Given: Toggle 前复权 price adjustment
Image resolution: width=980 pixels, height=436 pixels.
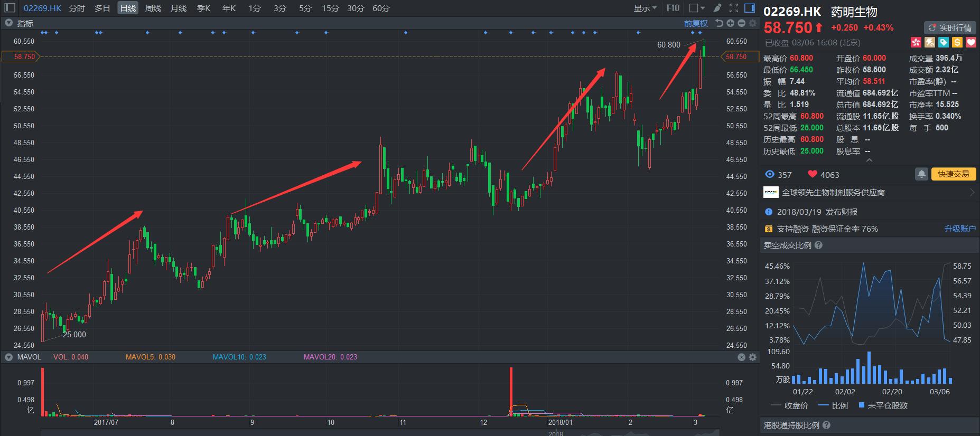Looking at the screenshot, I should pos(695,23).
